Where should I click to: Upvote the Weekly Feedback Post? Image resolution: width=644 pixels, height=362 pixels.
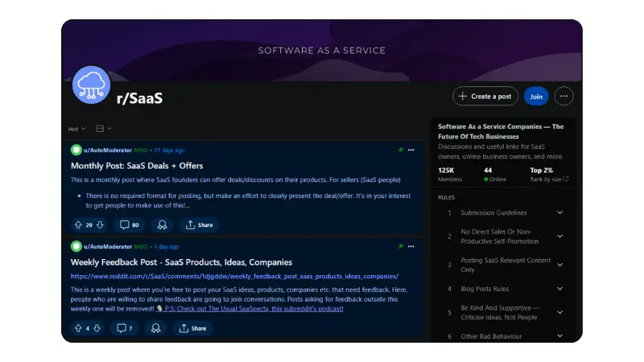pos(78,328)
